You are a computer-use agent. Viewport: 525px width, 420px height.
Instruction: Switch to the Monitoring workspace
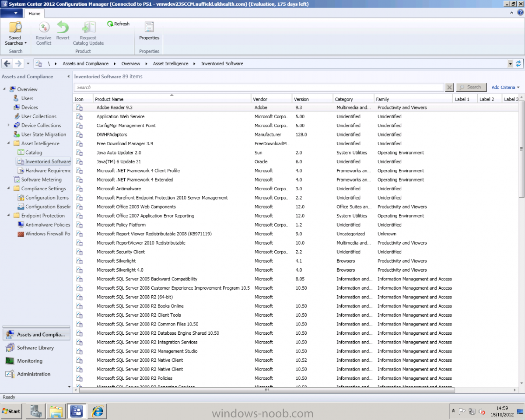pos(36,361)
